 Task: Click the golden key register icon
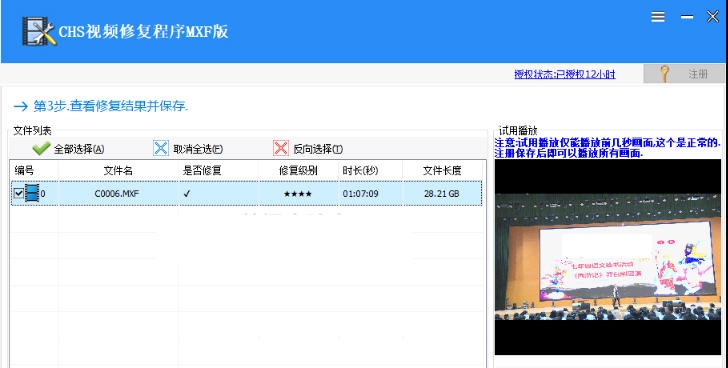(665, 74)
